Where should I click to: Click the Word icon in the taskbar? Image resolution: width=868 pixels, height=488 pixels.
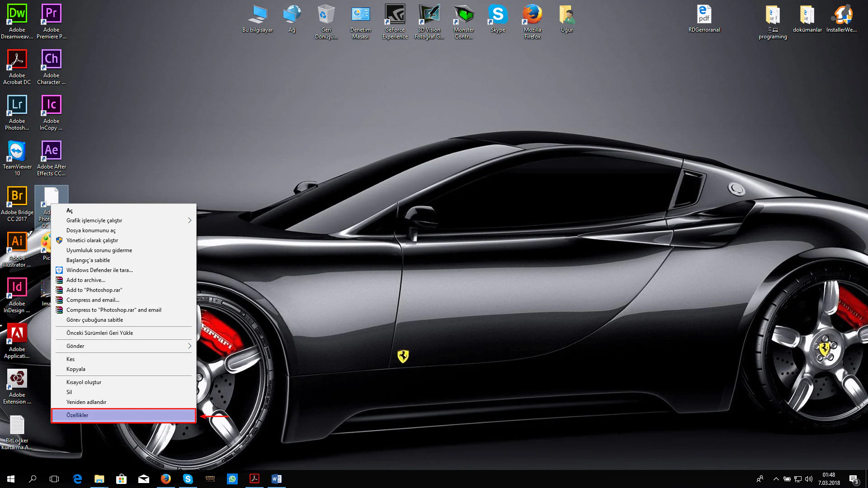[x=276, y=479]
